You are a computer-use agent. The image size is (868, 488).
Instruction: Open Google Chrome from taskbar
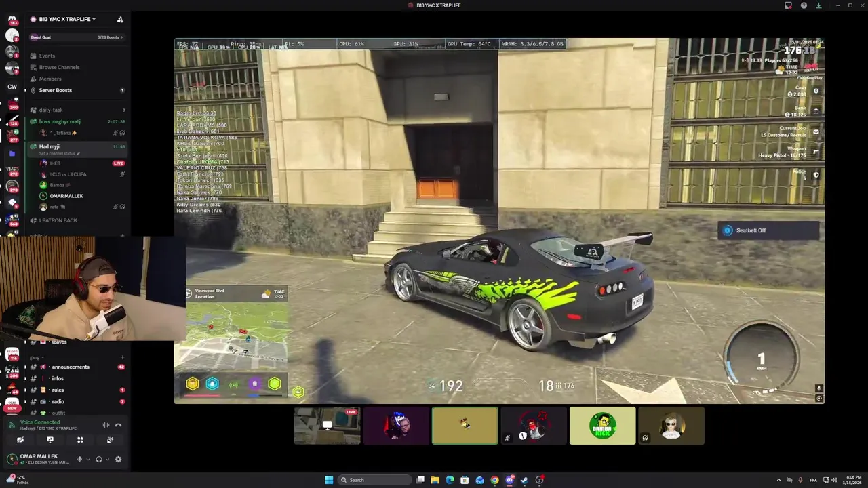tap(494, 480)
